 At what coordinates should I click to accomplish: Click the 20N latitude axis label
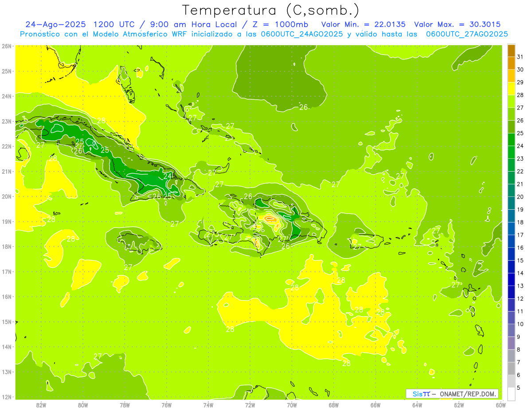click(x=7, y=196)
